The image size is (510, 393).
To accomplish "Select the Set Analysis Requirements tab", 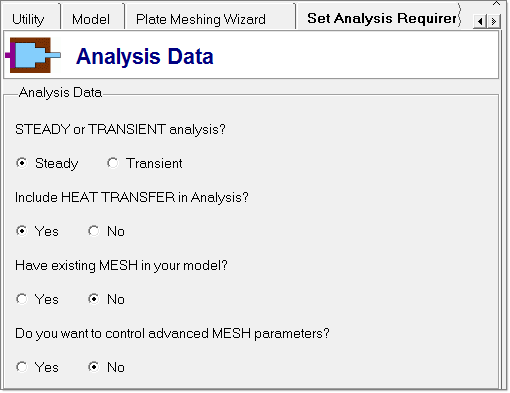I will tap(382, 18).
